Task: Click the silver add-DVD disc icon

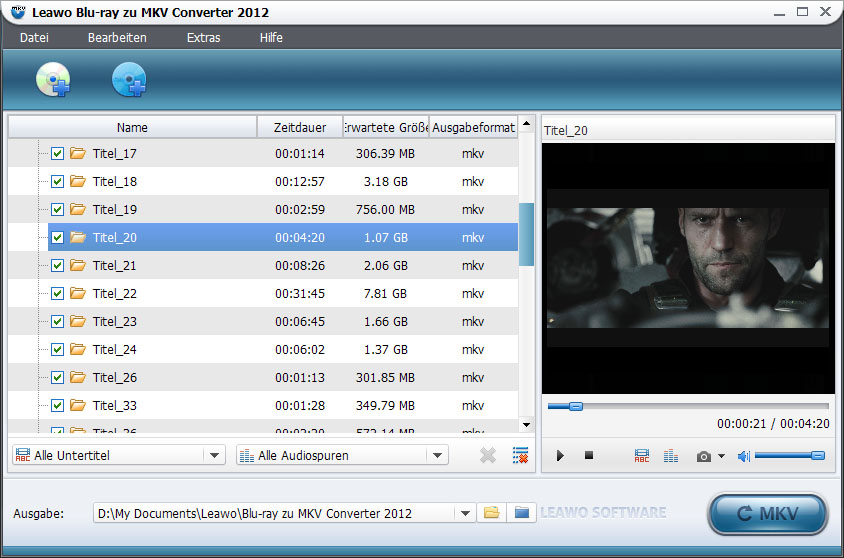Action: point(53,80)
